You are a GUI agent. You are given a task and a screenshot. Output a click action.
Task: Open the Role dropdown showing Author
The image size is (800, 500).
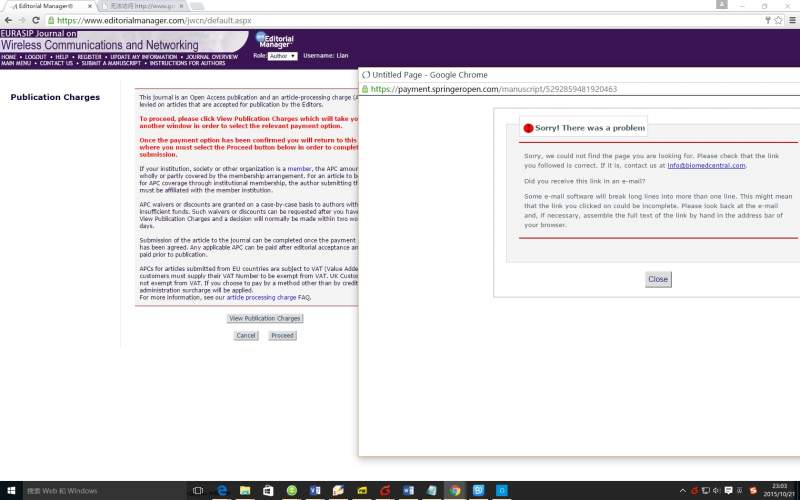(x=282, y=56)
